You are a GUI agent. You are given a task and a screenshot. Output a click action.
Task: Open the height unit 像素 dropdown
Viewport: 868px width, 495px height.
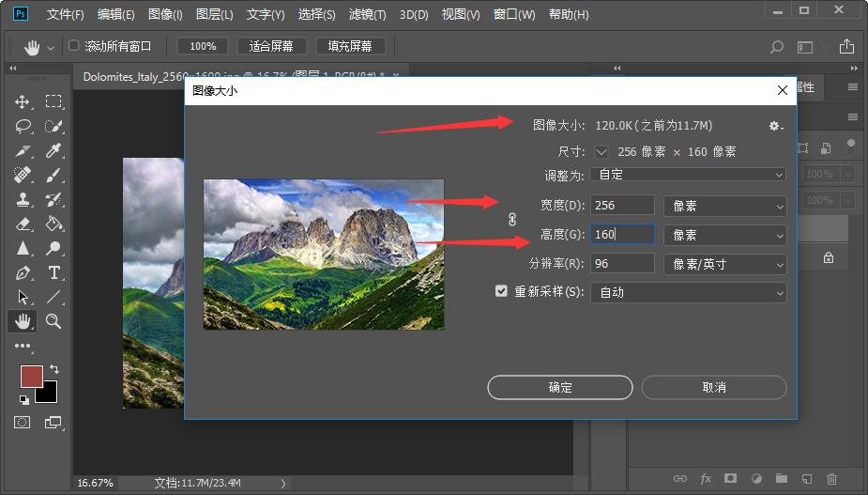pyautogui.click(x=724, y=235)
